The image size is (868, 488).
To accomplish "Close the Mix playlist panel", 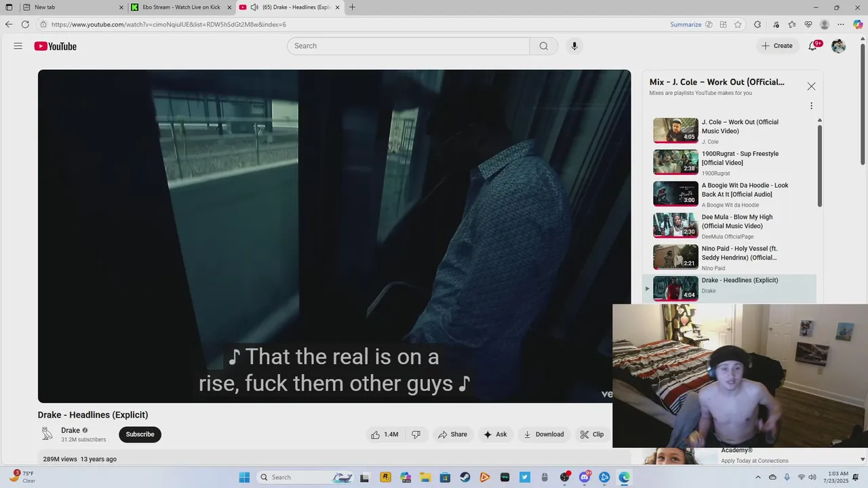I will pyautogui.click(x=811, y=86).
